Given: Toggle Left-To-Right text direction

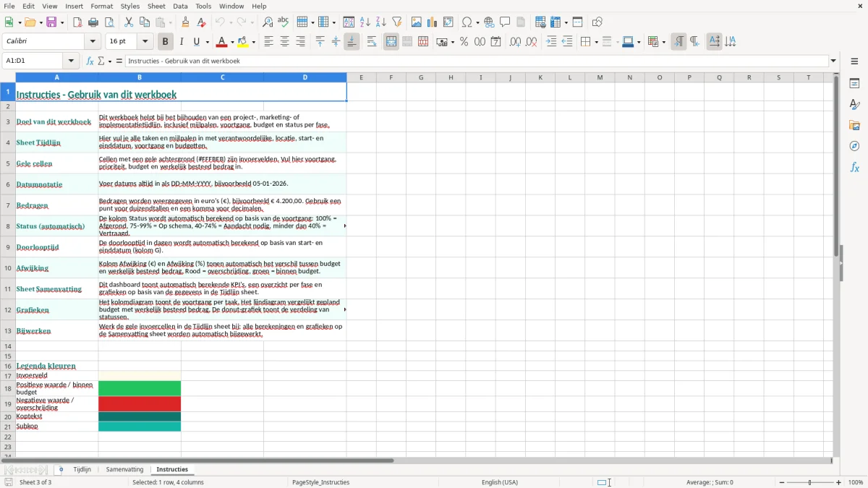Looking at the screenshot, I should 678,42.
